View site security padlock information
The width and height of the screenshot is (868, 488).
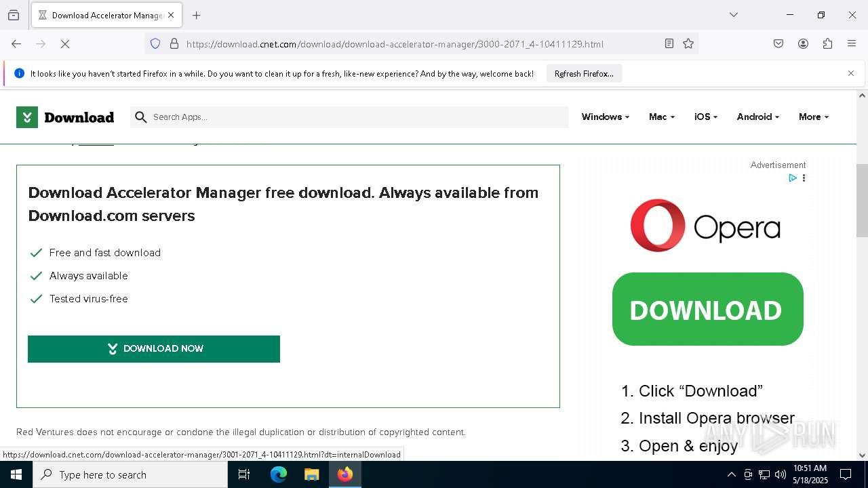point(174,44)
